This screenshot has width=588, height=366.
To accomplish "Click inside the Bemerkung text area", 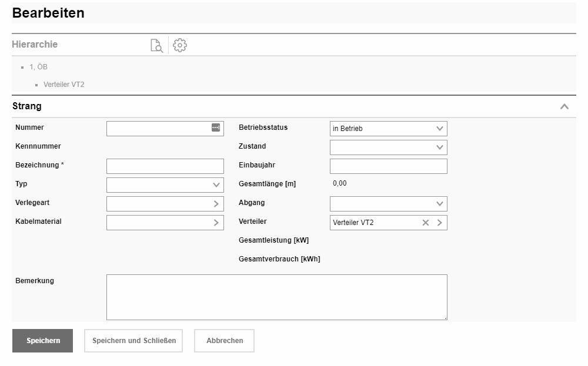I will (x=276, y=297).
